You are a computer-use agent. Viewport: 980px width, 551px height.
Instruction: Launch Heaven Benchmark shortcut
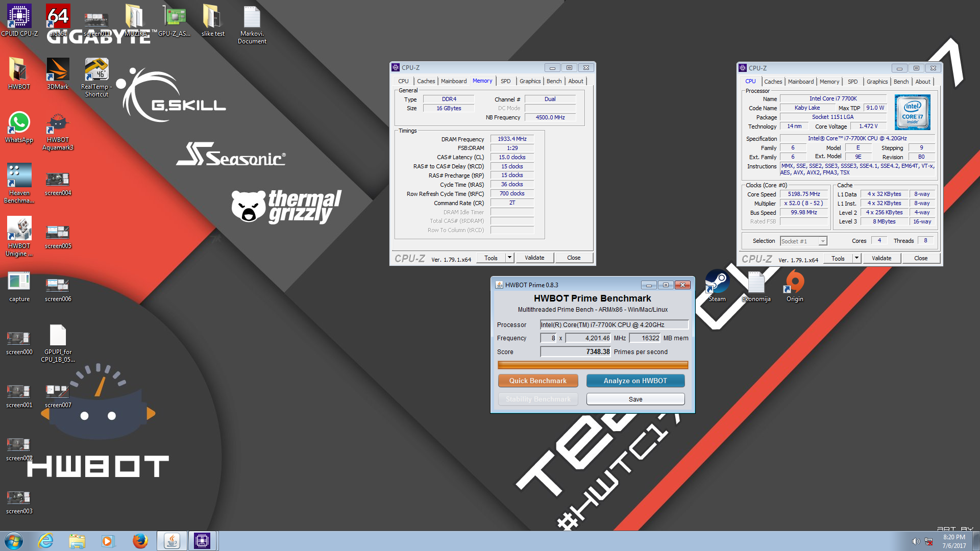click(19, 184)
